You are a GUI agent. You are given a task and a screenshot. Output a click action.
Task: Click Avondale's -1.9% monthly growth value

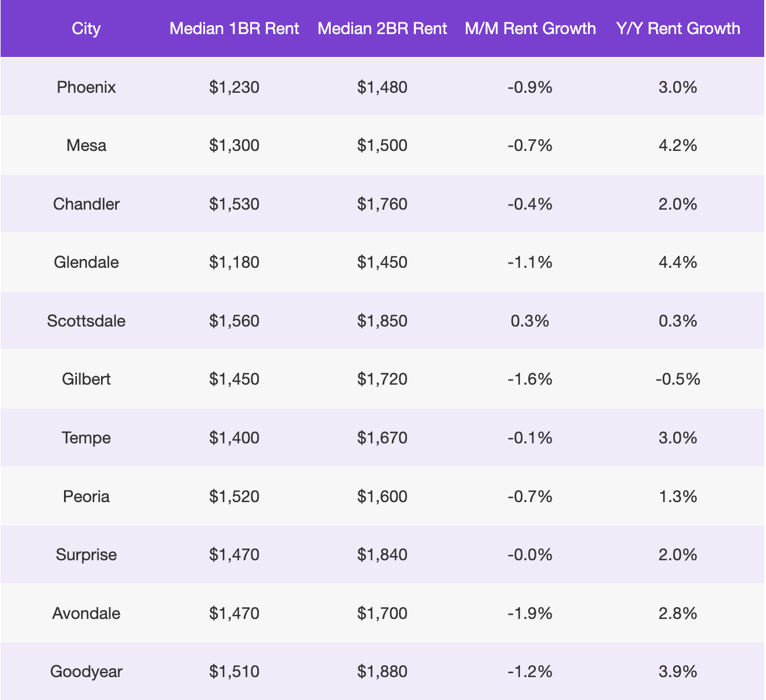coord(530,613)
